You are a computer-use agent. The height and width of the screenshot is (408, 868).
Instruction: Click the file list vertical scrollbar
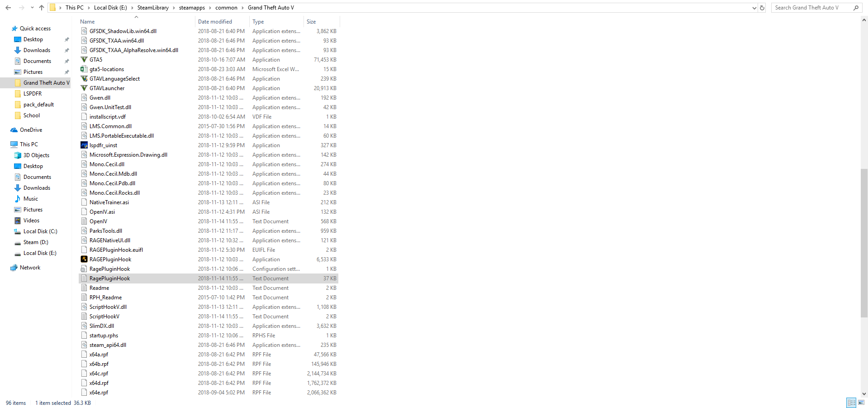[864, 242]
